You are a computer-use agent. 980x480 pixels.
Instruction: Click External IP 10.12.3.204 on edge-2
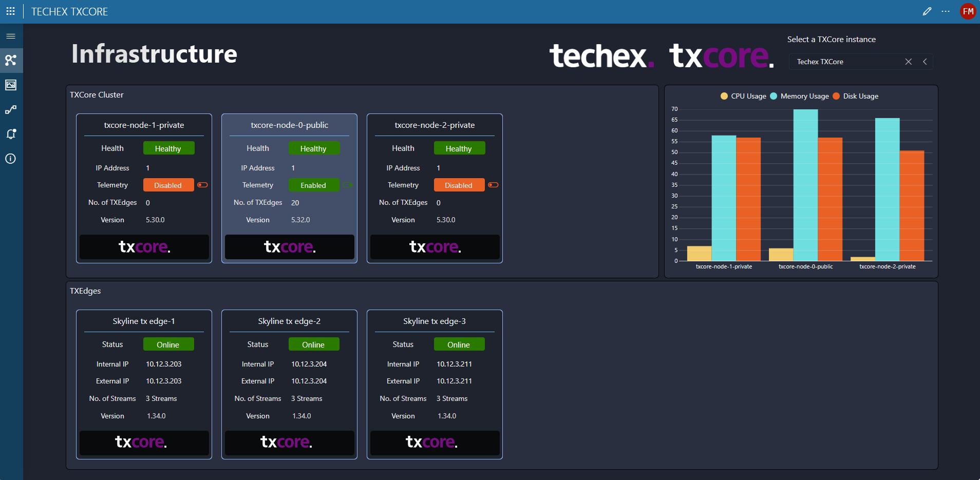click(309, 381)
